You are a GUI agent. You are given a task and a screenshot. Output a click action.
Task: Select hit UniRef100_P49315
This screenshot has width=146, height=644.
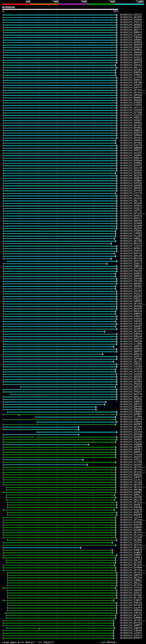pos(131,251)
